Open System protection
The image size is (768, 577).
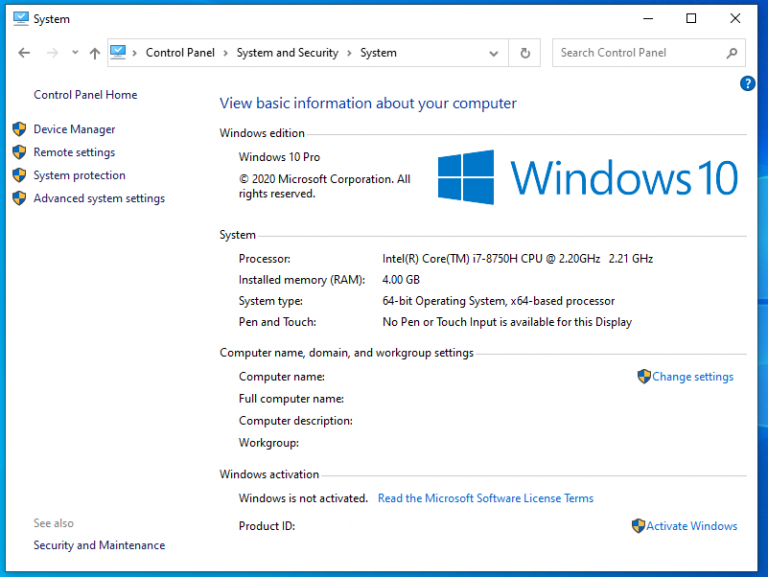[79, 175]
